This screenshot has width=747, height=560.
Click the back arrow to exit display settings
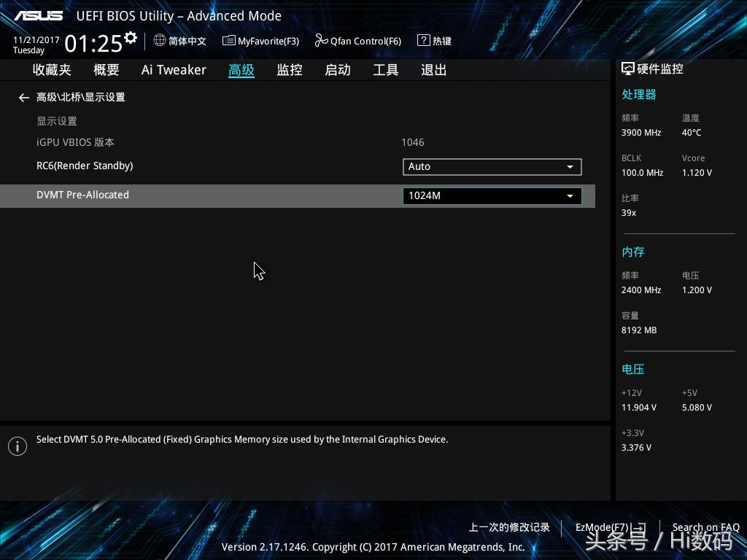(x=24, y=97)
